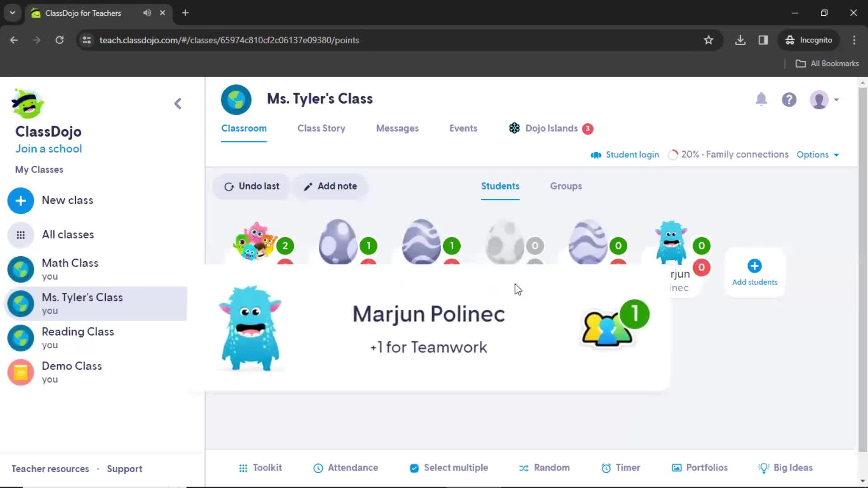Image resolution: width=868 pixels, height=488 pixels.
Task: Select multiple students toggle
Action: [448, 468]
